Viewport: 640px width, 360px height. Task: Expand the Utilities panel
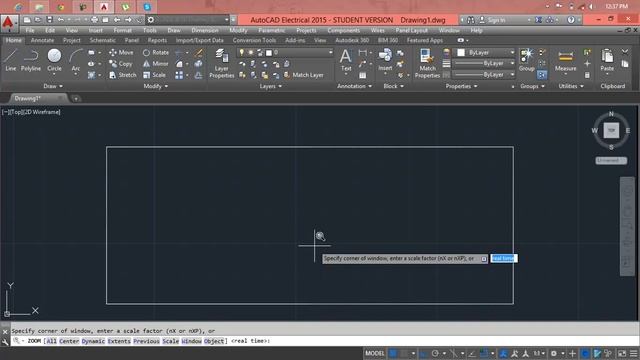click(x=571, y=86)
